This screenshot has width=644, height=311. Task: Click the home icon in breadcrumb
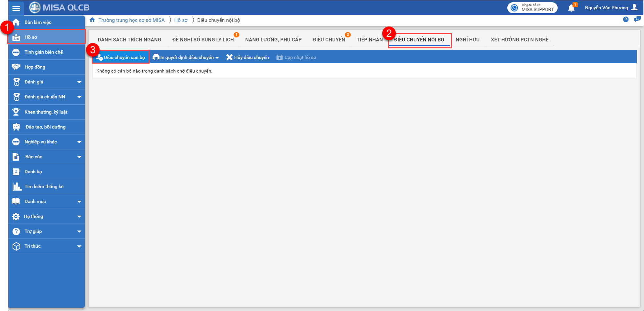92,20
